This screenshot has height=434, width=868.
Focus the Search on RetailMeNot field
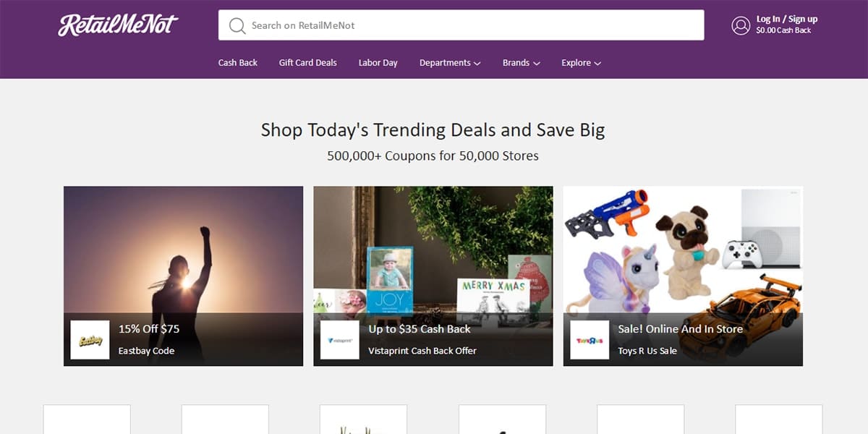coord(470,25)
